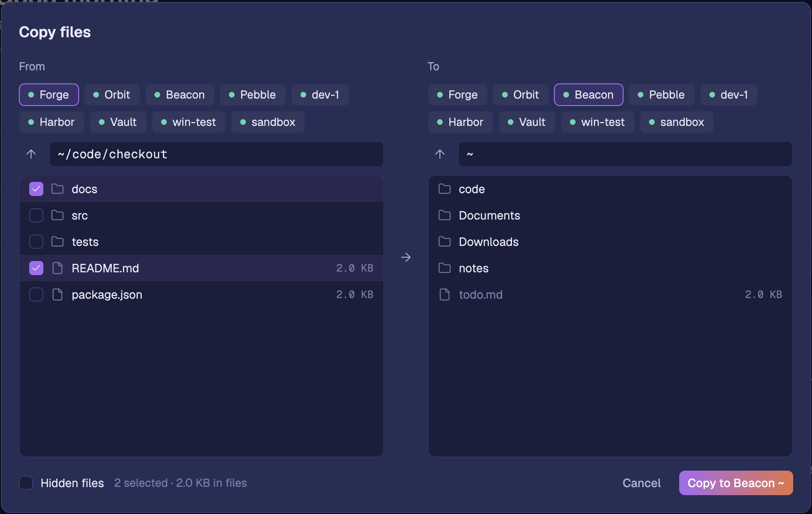Open the notes folder name in destination

click(473, 268)
